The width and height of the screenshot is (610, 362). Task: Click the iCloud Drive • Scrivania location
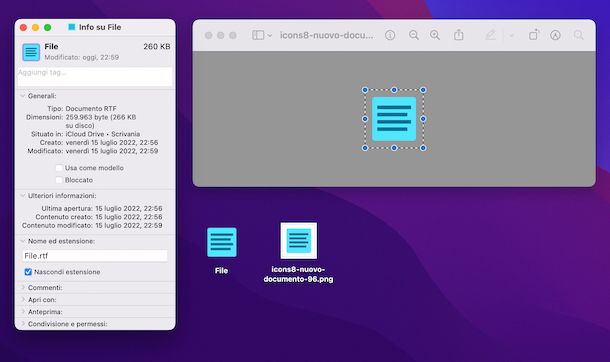pos(103,134)
